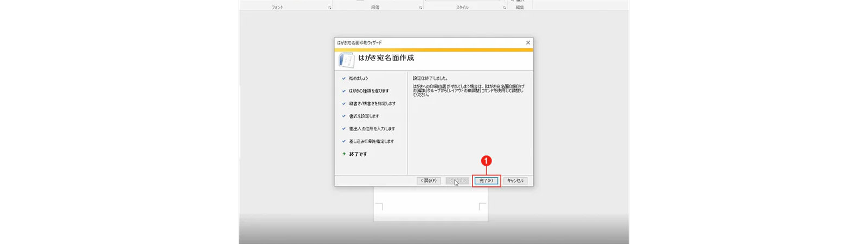Image resolution: width=868 pixels, height=244 pixels.
Task: Click the postcard icon in wizard header
Action: click(x=346, y=60)
